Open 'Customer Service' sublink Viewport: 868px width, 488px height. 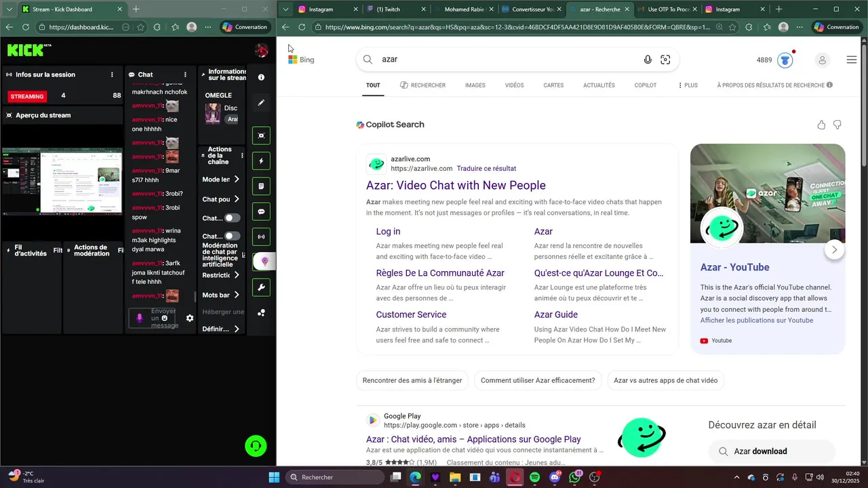pos(411,314)
